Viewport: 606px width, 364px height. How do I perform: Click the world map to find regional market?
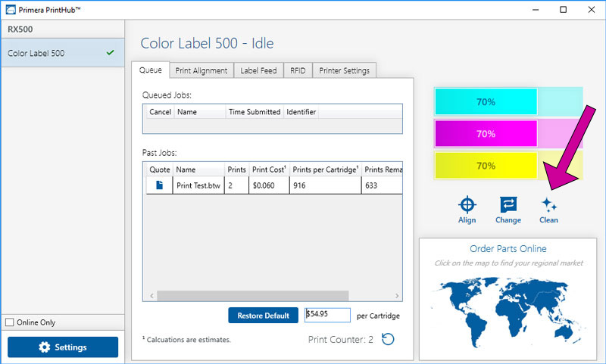click(508, 312)
